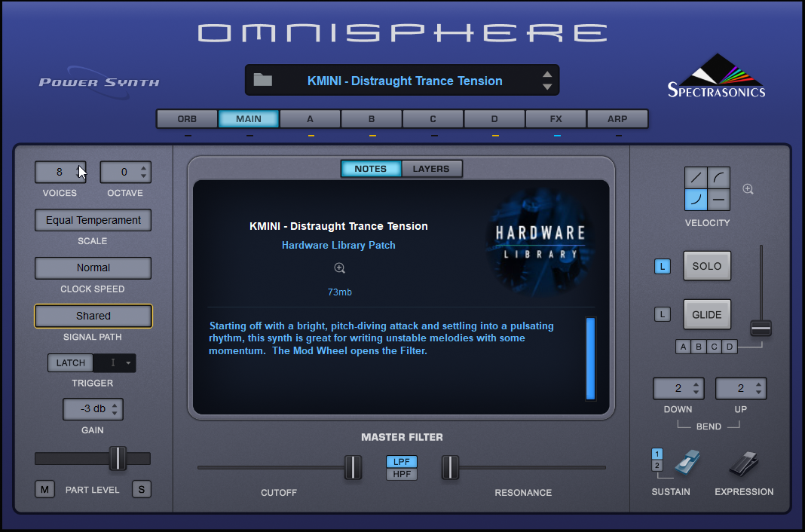Image resolution: width=805 pixels, height=532 pixels.
Task: Increase Bend Up range with up arrow
Action: pyautogui.click(x=759, y=384)
